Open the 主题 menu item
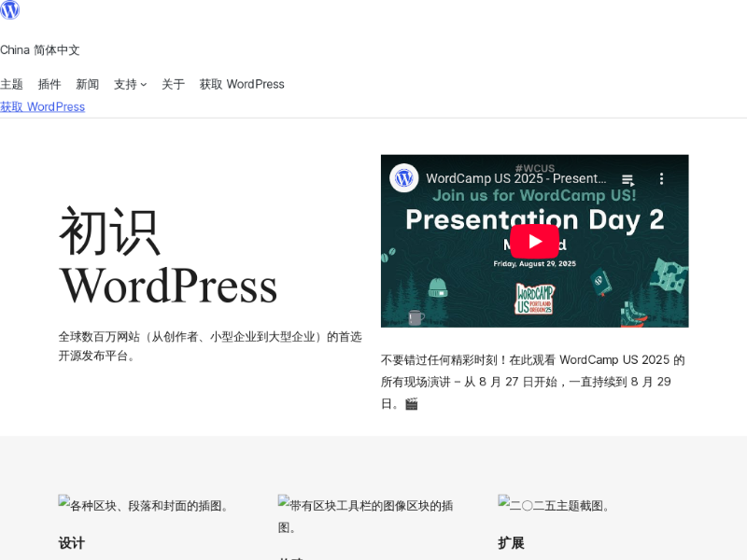 11,84
